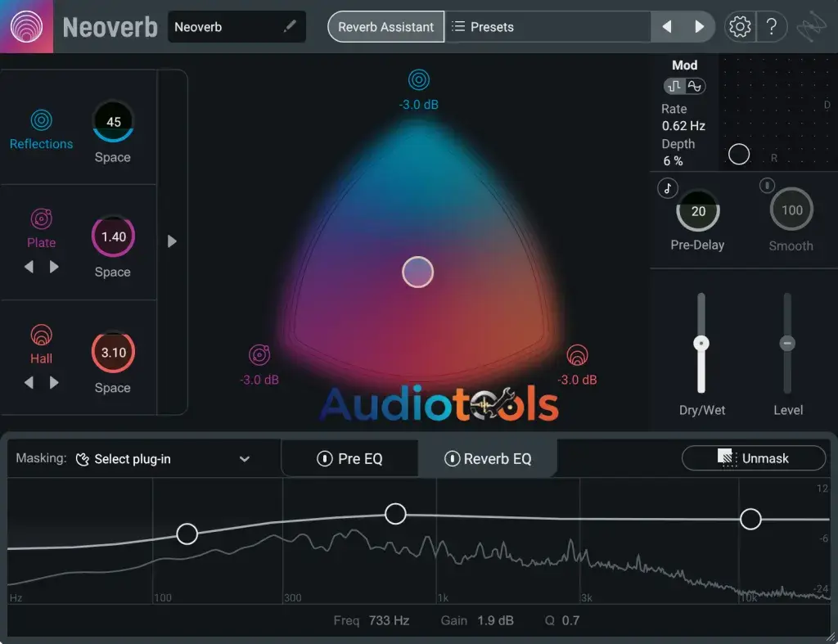The image size is (838, 644).
Task: Open the Presets menu
Action: click(x=491, y=26)
